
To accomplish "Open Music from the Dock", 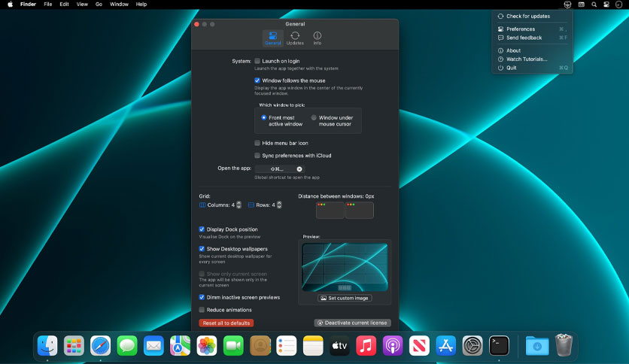I will (x=366, y=345).
